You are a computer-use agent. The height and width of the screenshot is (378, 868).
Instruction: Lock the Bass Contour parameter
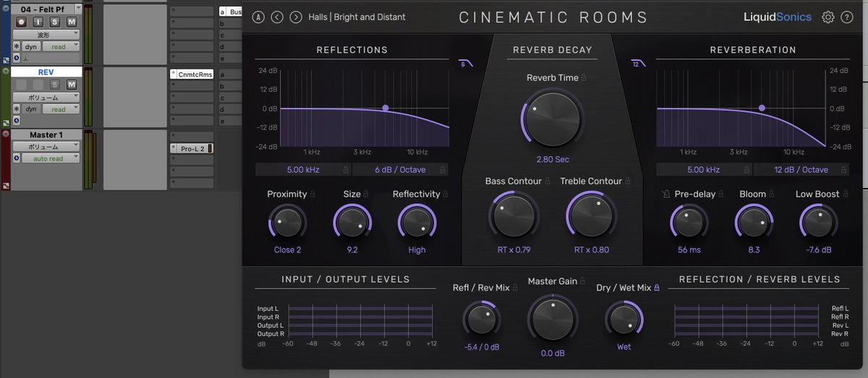[x=547, y=181]
